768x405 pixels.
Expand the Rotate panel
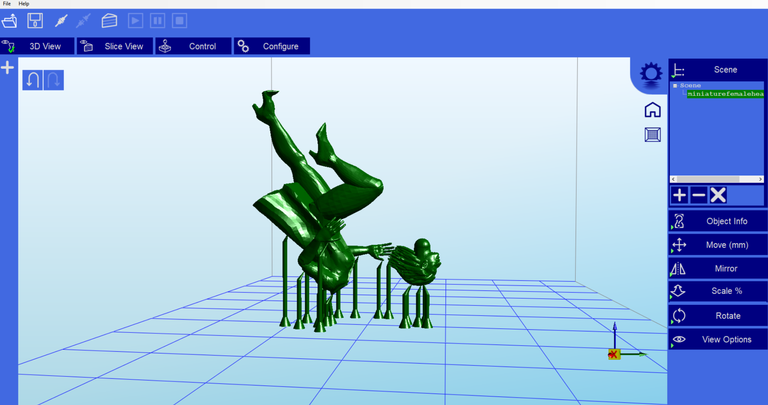click(x=718, y=315)
